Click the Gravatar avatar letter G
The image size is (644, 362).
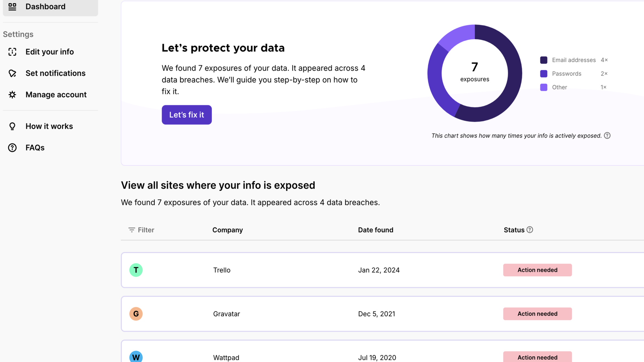[x=136, y=314]
